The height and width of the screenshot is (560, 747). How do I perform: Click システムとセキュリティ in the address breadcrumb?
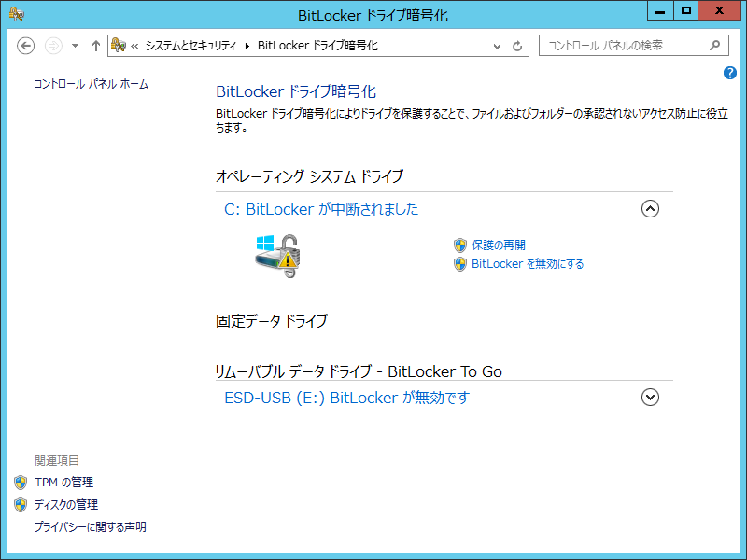(x=190, y=46)
